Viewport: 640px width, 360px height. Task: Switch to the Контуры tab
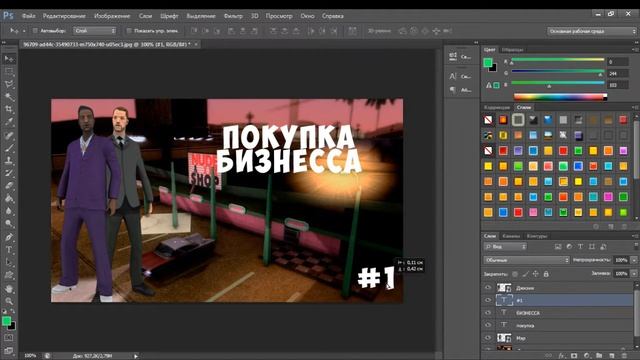pyautogui.click(x=537, y=236)
